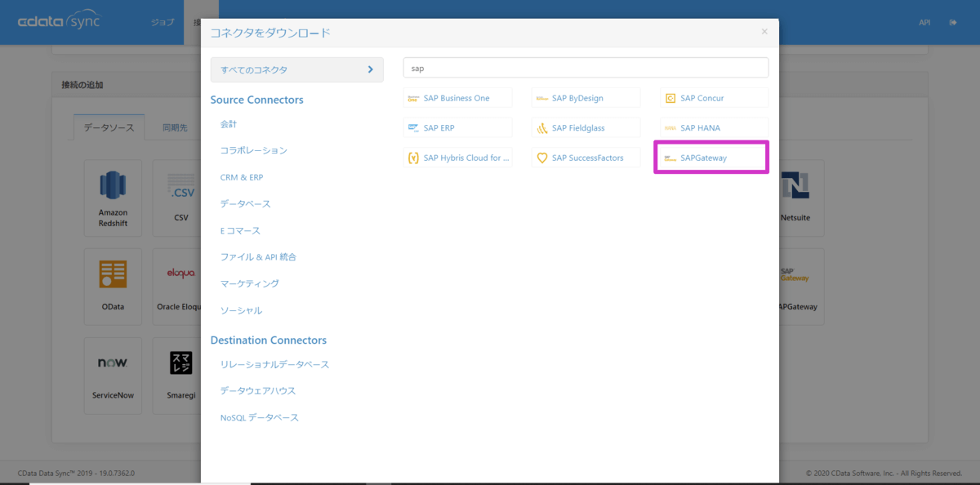Switch to the データソース tab

109,128
